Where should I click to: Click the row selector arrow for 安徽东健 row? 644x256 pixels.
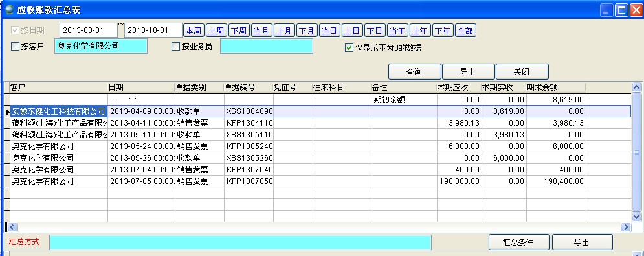pos(7,111)
